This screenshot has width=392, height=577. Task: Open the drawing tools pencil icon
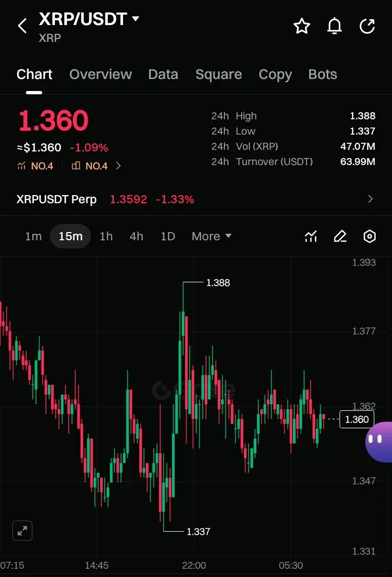pos(340,236)
